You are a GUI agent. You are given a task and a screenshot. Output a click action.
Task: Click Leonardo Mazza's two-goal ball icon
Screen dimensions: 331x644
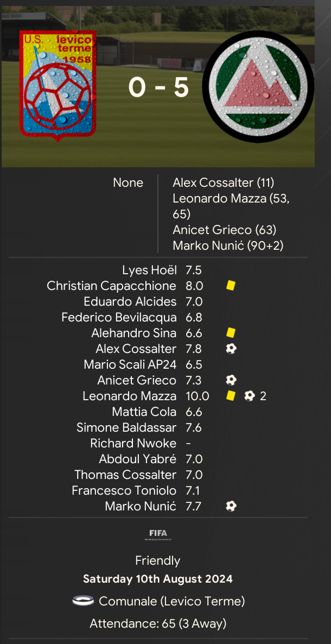(249, 396)
